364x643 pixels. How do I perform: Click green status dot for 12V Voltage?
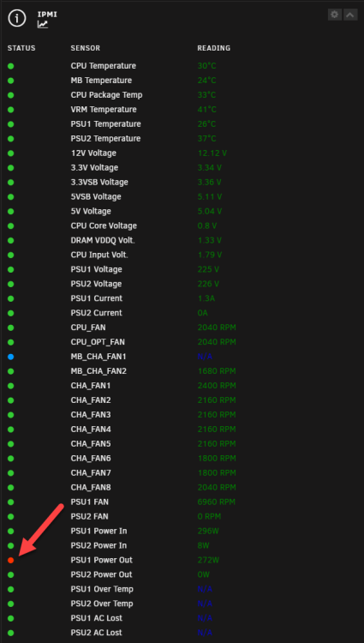tap(10, 153)
